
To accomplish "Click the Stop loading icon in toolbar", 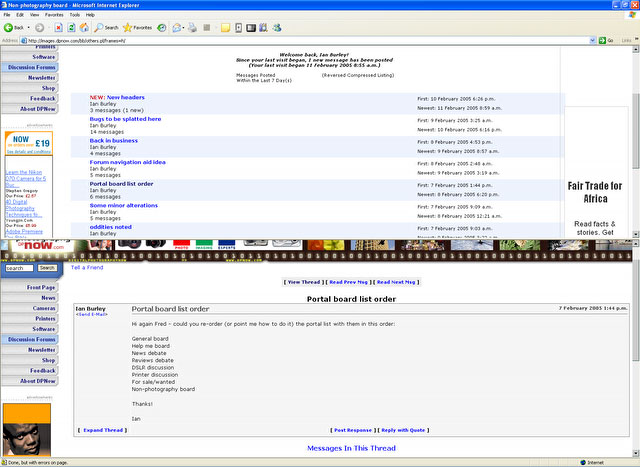I will 58,28.
